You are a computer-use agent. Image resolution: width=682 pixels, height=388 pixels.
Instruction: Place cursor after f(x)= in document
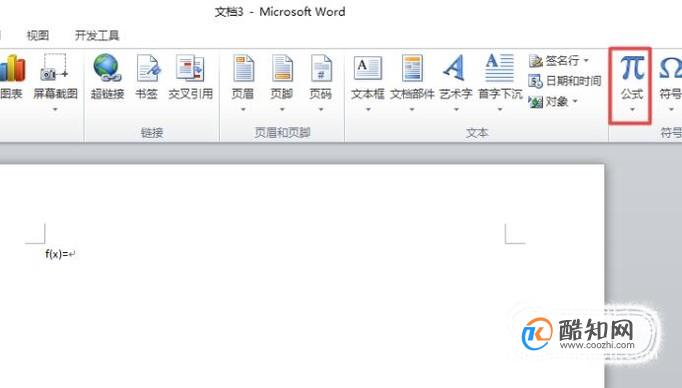click(69, 254)
